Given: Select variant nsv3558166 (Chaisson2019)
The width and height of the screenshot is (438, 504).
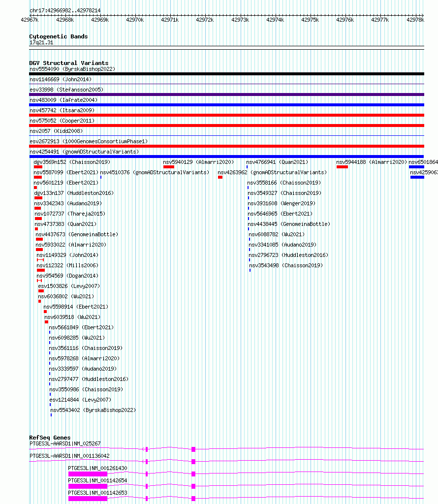Looking at the screenshot, I should pos(284,183).
